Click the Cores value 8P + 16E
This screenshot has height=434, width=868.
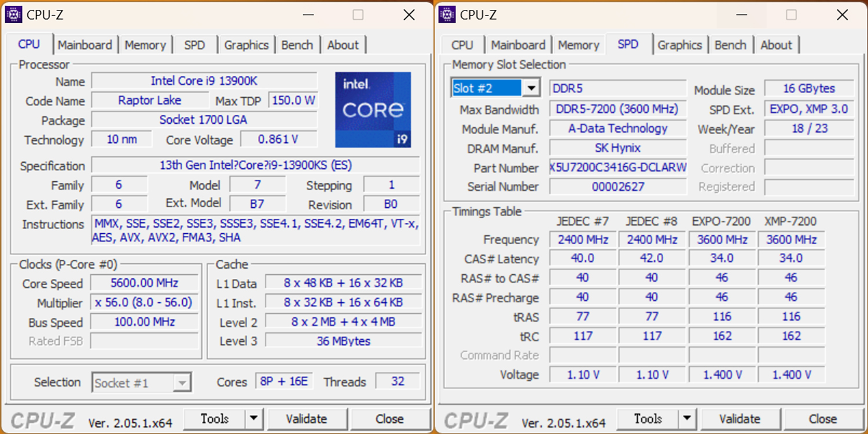(x=284, y=381)
